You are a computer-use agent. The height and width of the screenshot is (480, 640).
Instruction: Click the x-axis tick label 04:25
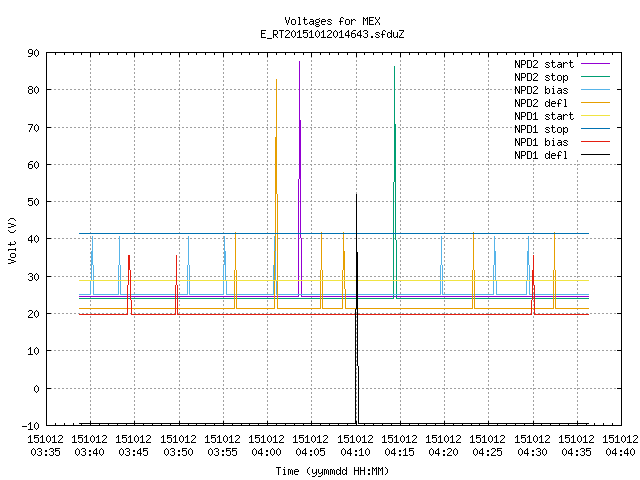[x=488, y=452]
